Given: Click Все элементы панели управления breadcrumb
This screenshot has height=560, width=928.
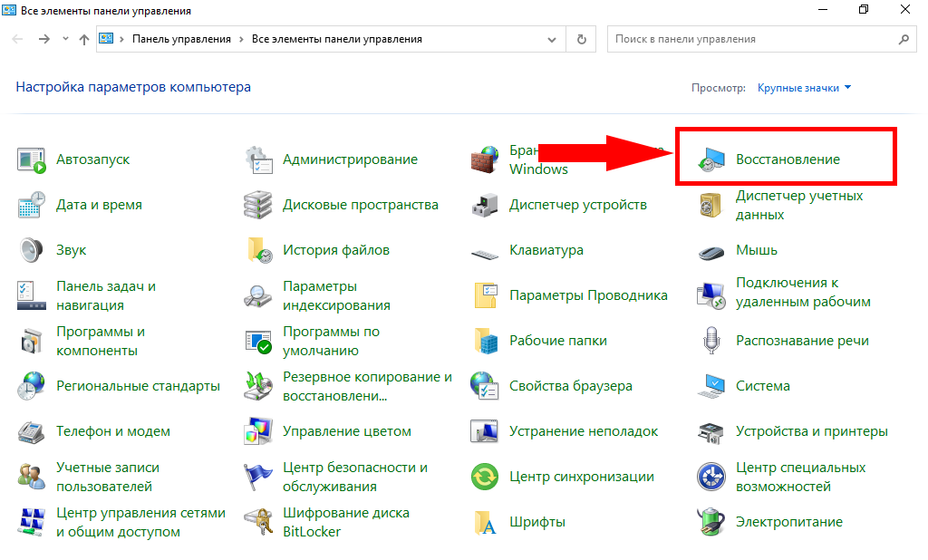Looking at the screenshot, I should pyautogui.click(x=336, y=40).
